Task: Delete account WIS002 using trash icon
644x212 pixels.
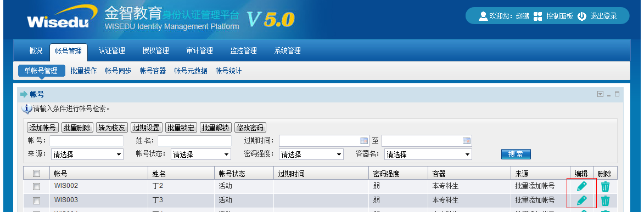Action: [606, 187]
